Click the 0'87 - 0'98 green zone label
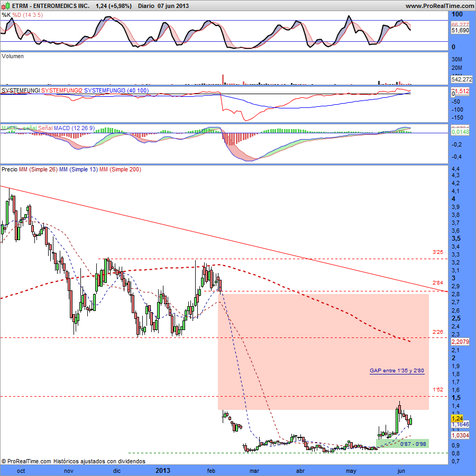476x476 pixels. click(413, 444)
